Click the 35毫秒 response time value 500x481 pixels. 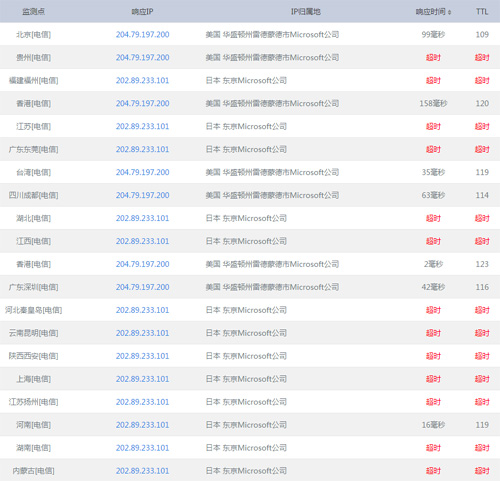point(433,172)
